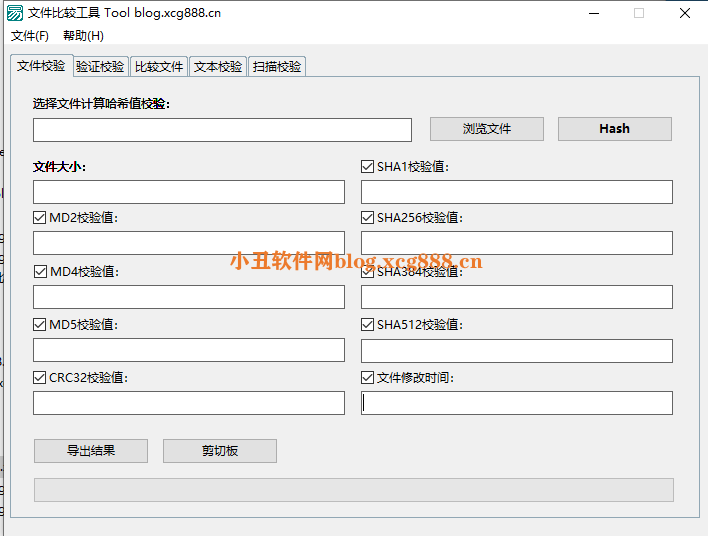This screenshot has width=708, height=536.
Task: Click the MD4 checksum output field
Action: [x=189, y=297]
